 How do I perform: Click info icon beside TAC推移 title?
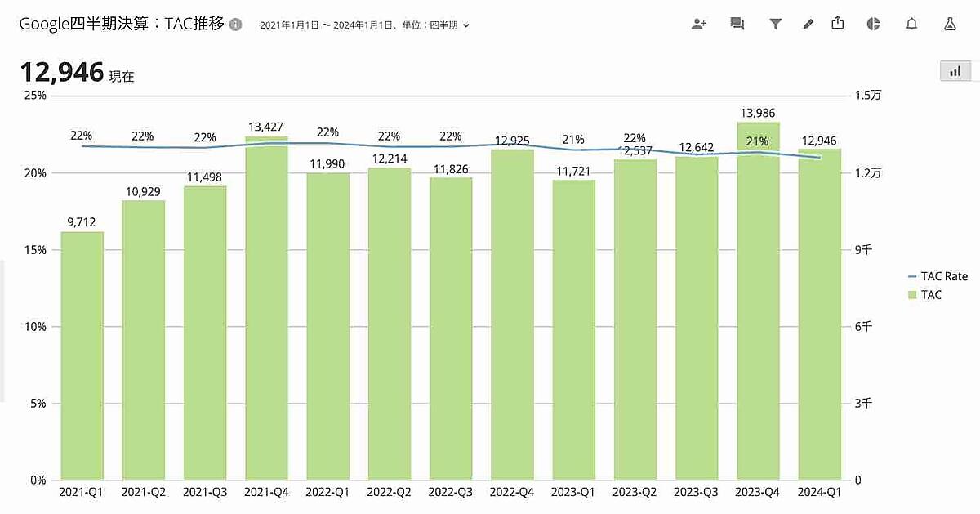(x=235, y=25)
